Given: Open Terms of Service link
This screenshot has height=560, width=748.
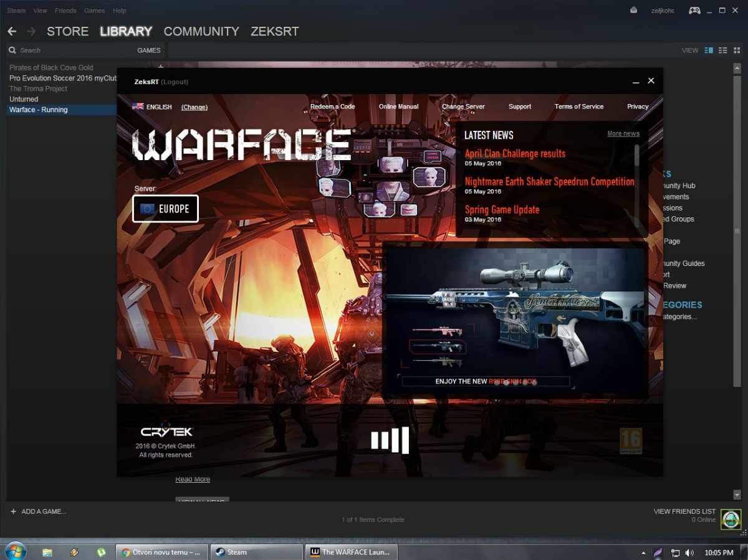Looking at the screenshot, I should [x=579, y=107].
